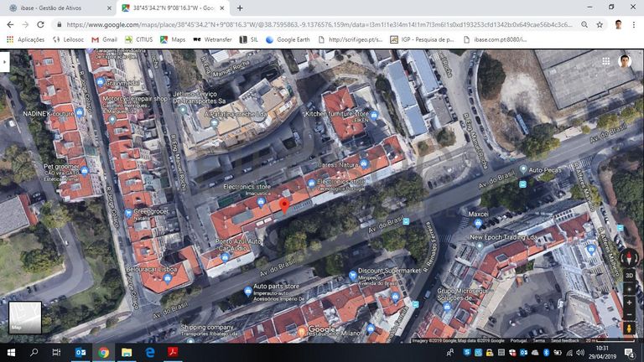
Task: Open the Chrome three-dot menu
Action: point(634,24)
